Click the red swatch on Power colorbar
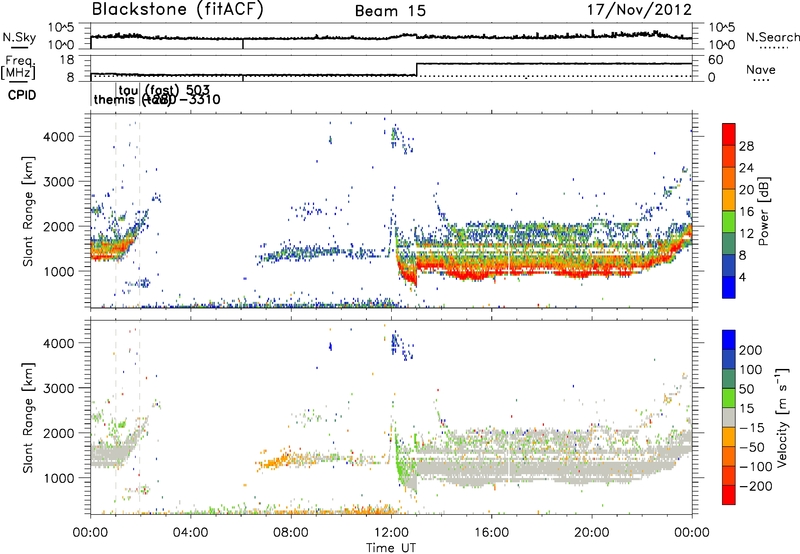The image size is (800, 554). [x=729, y=134]
